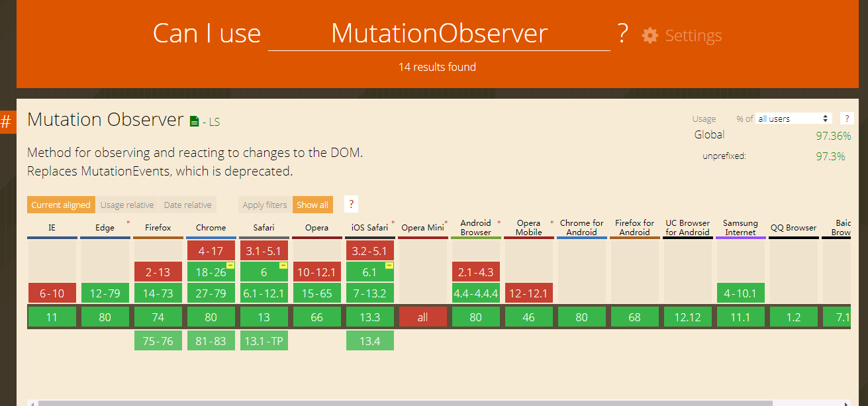Click the ? icon next to the usage dropdown
This screenshot has height=406, width=868.
point(847,118)
